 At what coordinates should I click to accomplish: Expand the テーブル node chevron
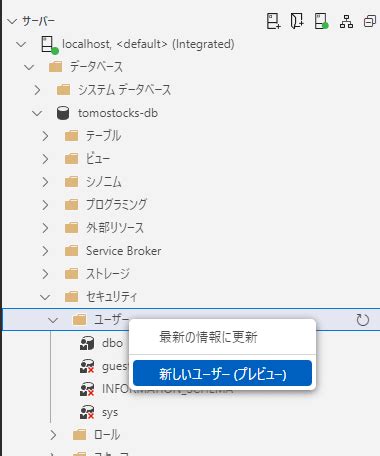(45, 136)
